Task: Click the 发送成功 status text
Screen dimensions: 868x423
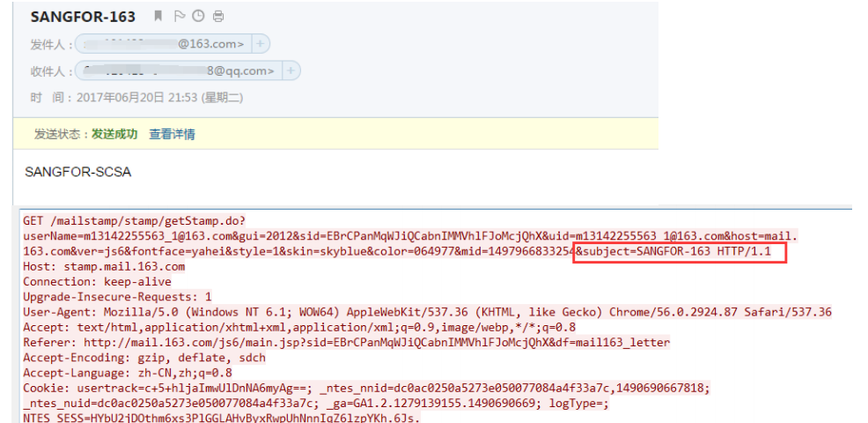Action: pyautogui.click(x=114, y=134)
